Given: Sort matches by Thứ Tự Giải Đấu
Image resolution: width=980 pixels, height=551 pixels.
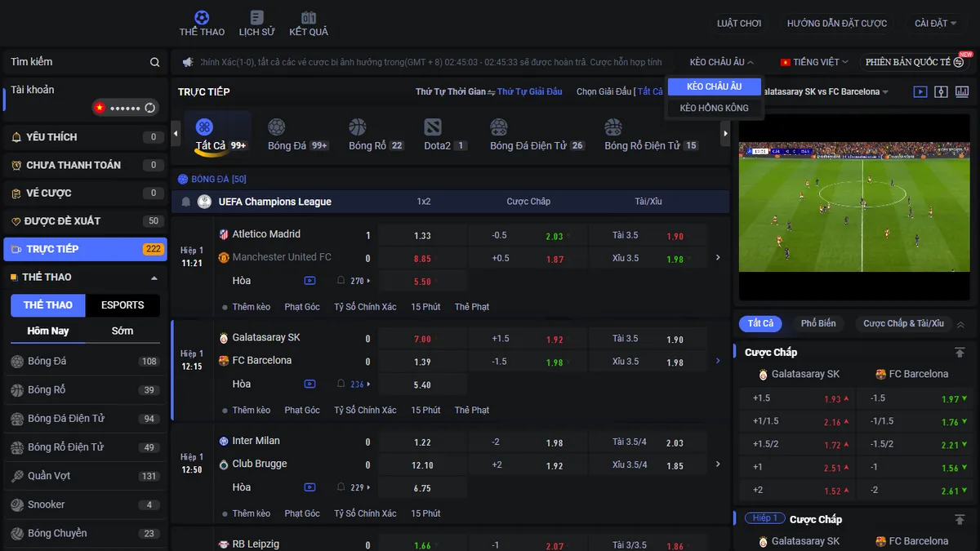Looking at the screenshot, I should pyautogui.click(x=530, y=91).
